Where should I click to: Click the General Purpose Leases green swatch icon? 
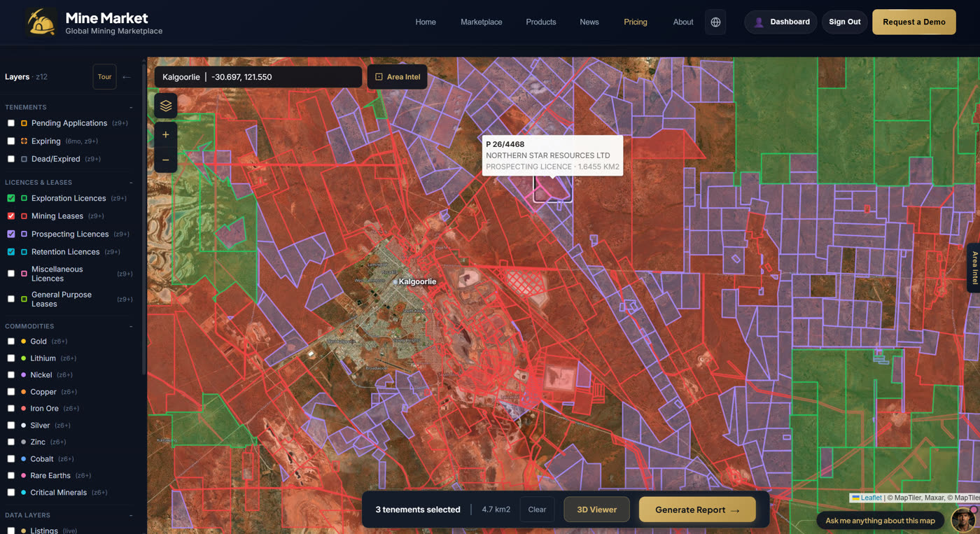pos(24,299)
